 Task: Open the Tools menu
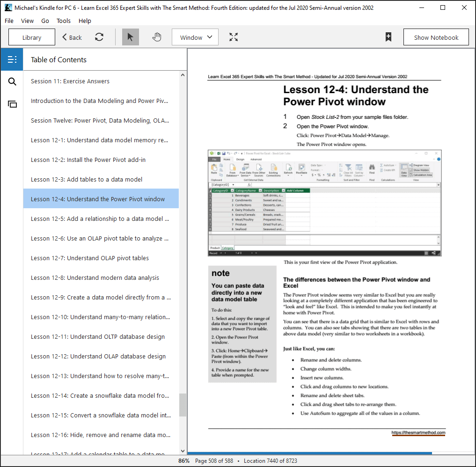tap(64, 21)
